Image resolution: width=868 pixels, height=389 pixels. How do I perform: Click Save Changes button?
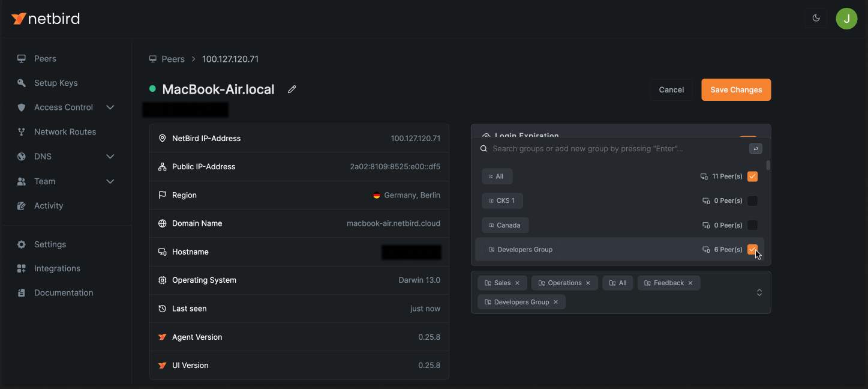[x=736, y=90]
